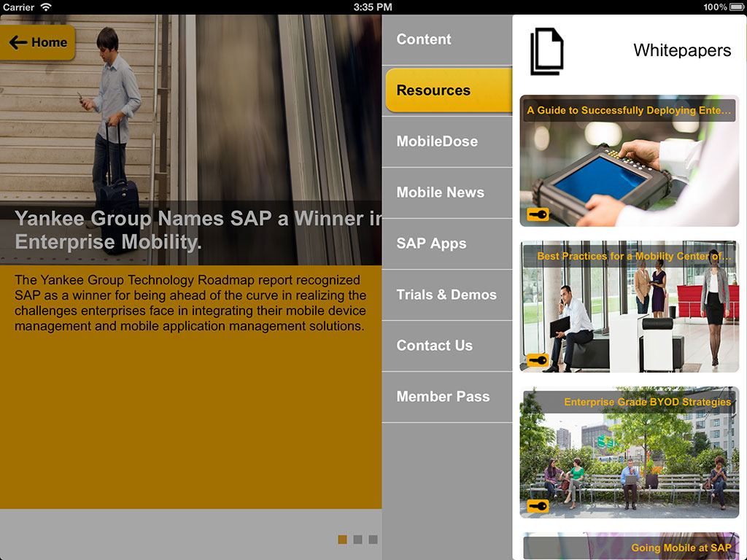Open Going Mobile at SAP whitepaper
This screenshot has width=747, height=560.
pyautogui.click(x=630, y=546)
